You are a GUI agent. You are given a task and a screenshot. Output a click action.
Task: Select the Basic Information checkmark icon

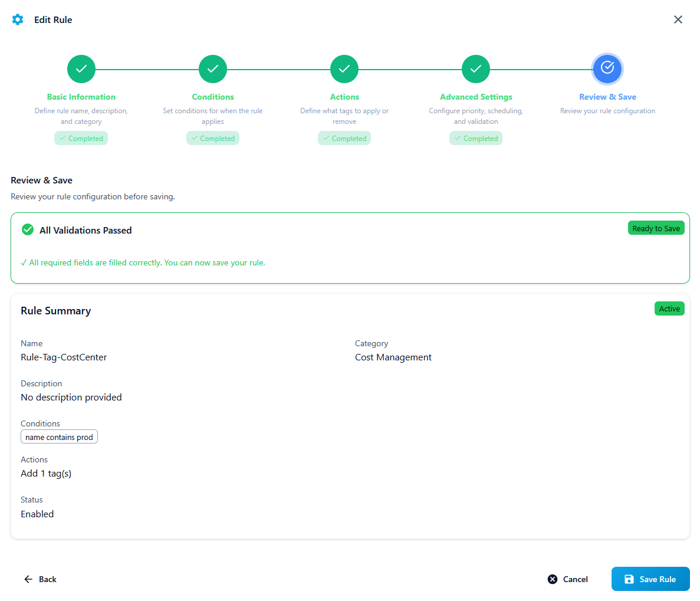tap(81, 68)
